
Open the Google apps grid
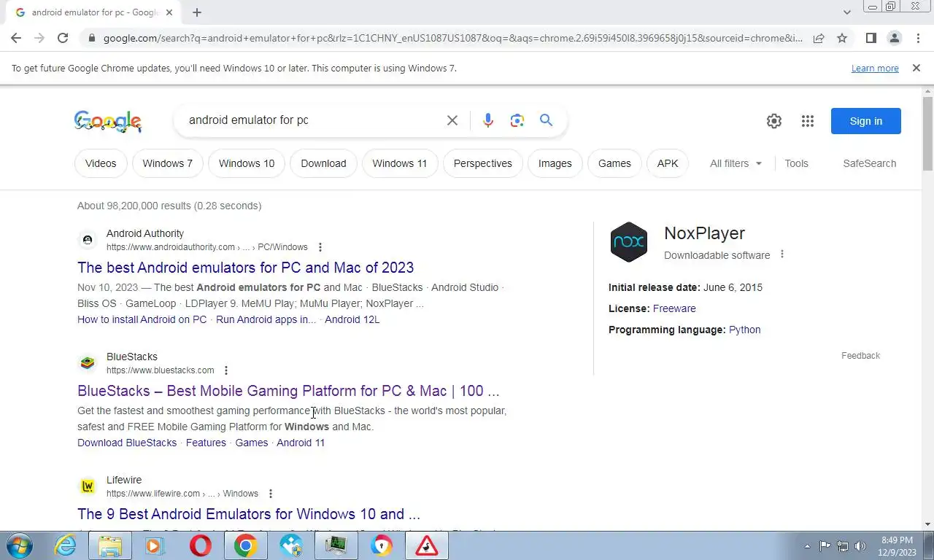807,121
